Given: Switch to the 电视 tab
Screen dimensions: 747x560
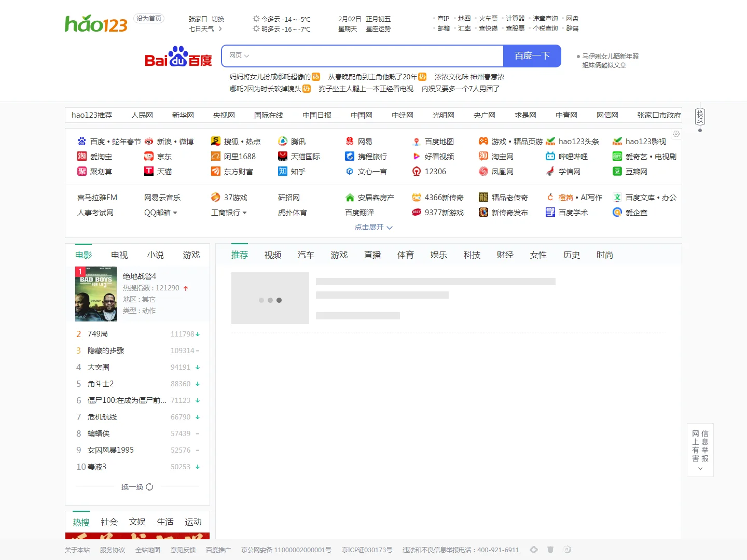Looking at the screenshot, I should coord(119,255).
